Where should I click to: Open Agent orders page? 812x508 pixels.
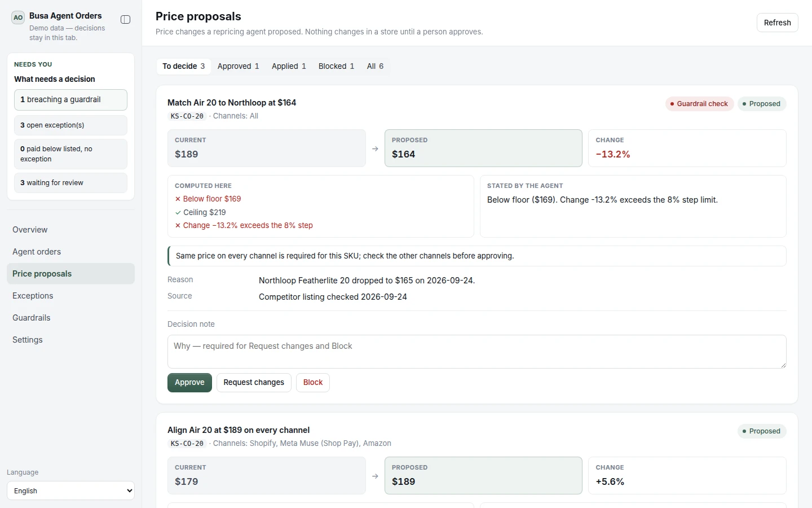tap(70, 252)
